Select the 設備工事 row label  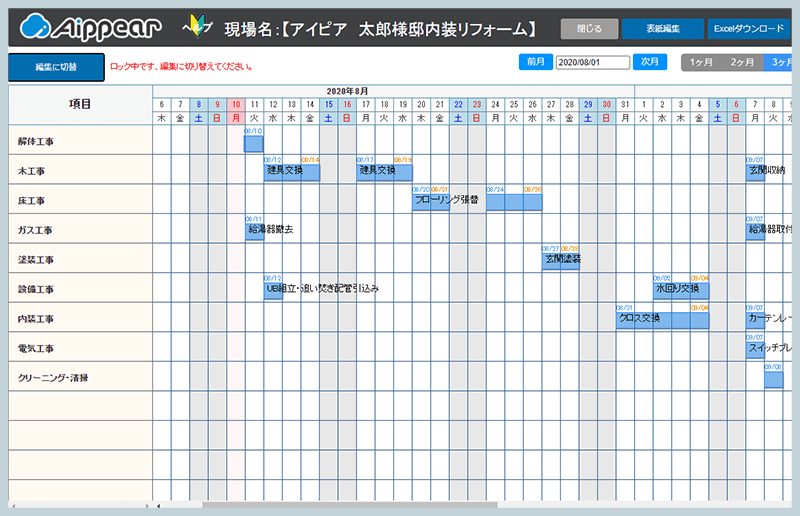point(36,289)
